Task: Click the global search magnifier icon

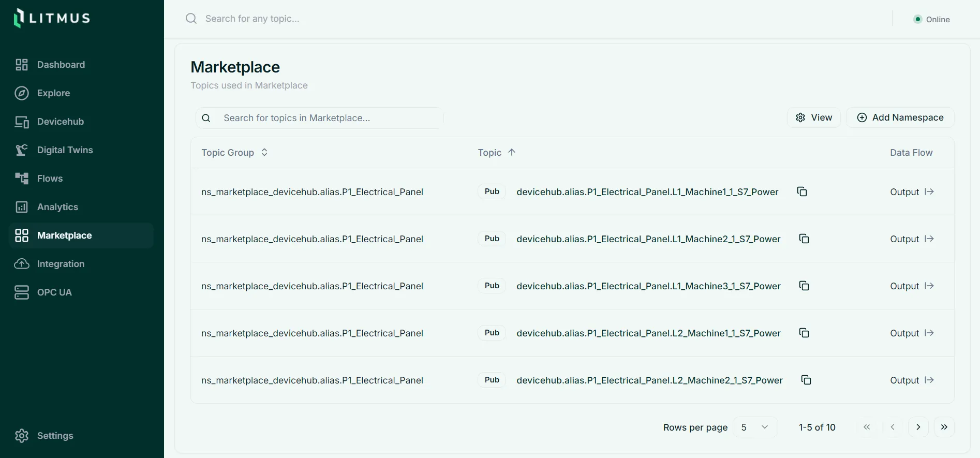Action: [x=191, y=19]
